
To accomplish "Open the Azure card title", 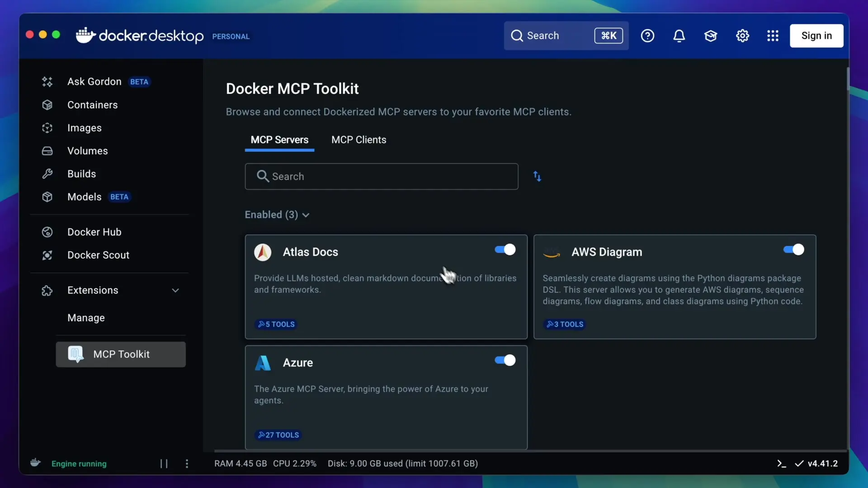I will click(298, 363).
